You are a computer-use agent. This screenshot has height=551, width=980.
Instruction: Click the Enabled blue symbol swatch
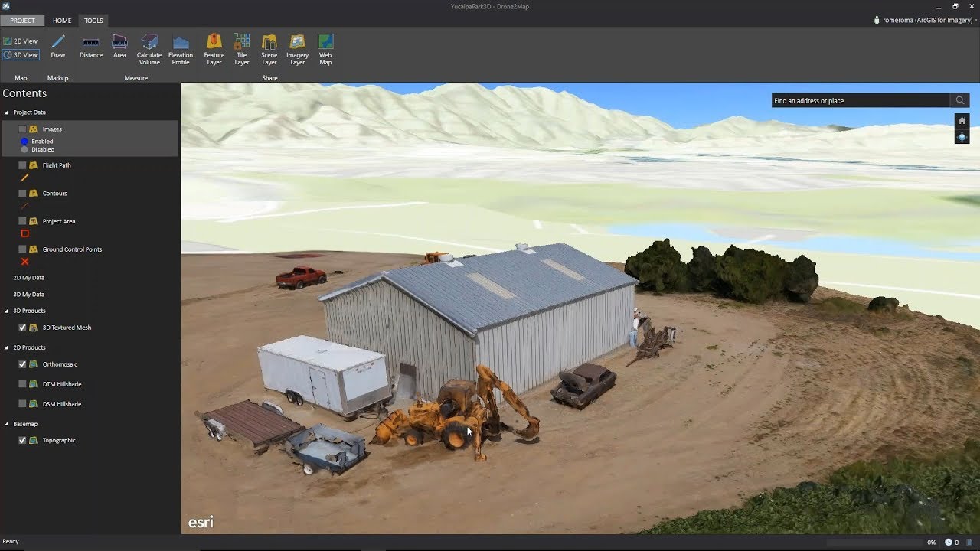pos(24,142)
